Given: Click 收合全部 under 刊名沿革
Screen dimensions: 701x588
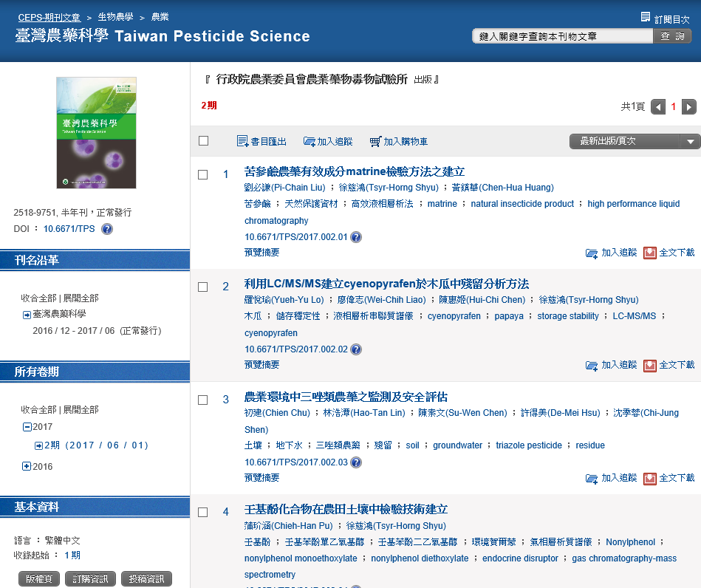Looking at the screenshot, I should click(x=39, y=298).
